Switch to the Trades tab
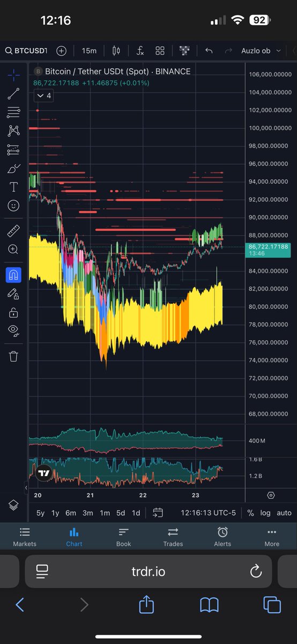 point(173,537)
